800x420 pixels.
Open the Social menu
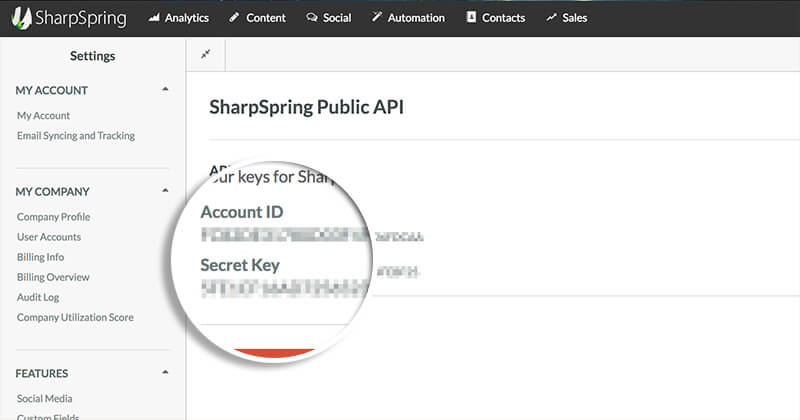[329, 18]
